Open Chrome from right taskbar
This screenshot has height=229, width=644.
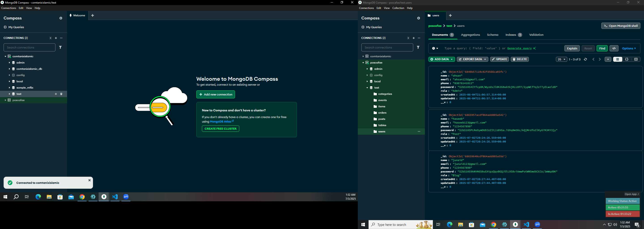tap(494, 225)
